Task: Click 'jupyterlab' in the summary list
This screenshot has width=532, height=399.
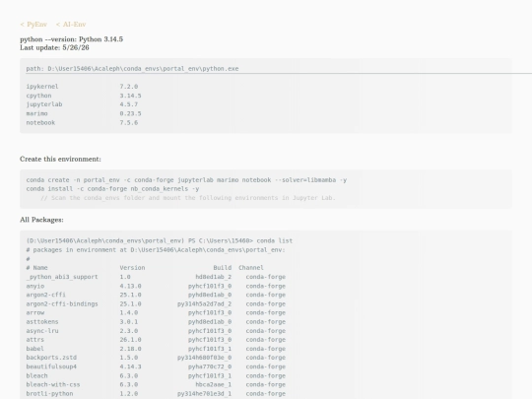Action: pos(44,104)
